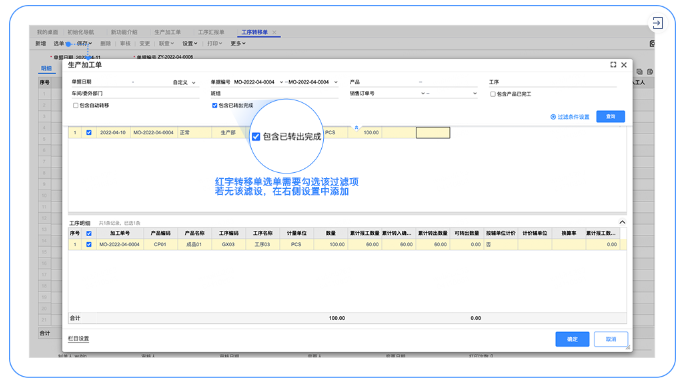683x384 pixels.
Task: Tick the 包含产品已完工 checkbox
Action: coord(493,94)
